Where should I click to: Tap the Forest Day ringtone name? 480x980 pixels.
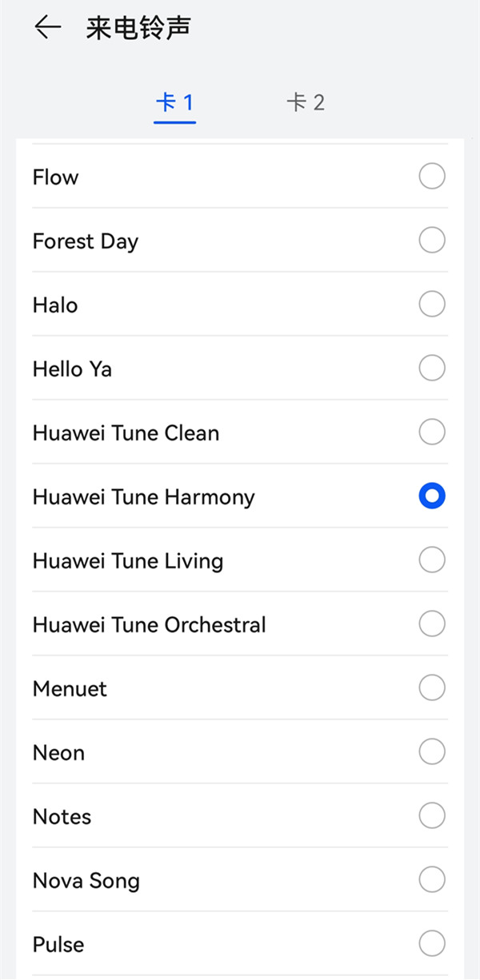86,241
